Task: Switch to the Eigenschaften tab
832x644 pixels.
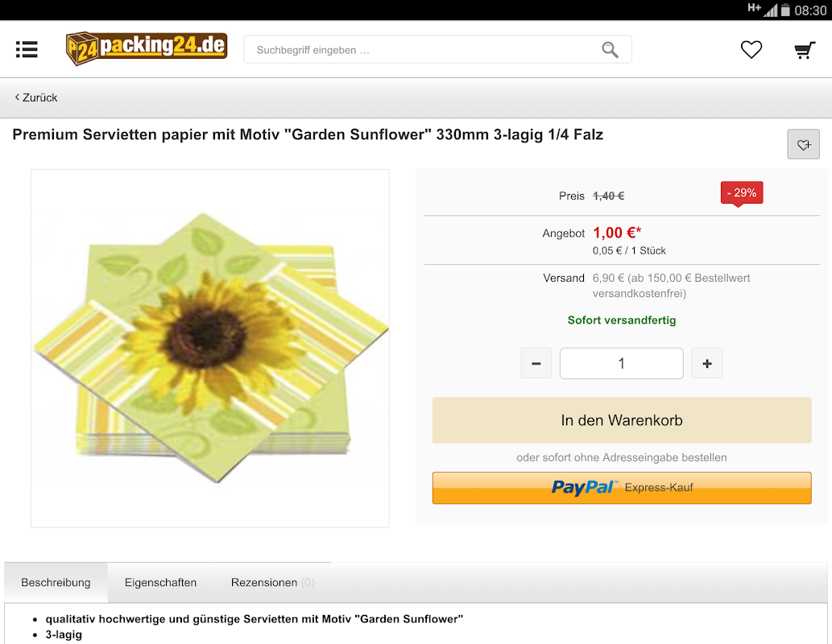Action: click(x=160, y=583)
